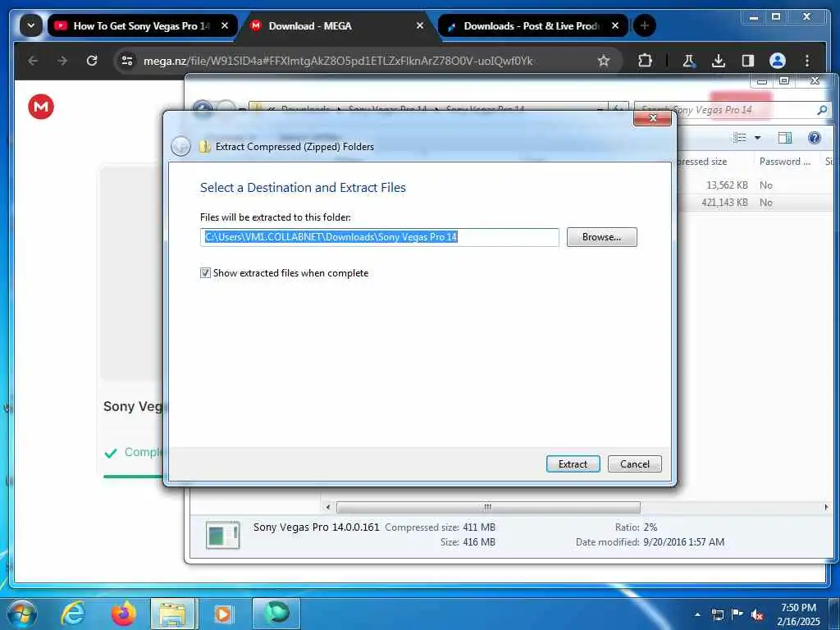This screenshot has height=630, width=840.
Task: Change Explorer view icon
Action: point(740,138)
